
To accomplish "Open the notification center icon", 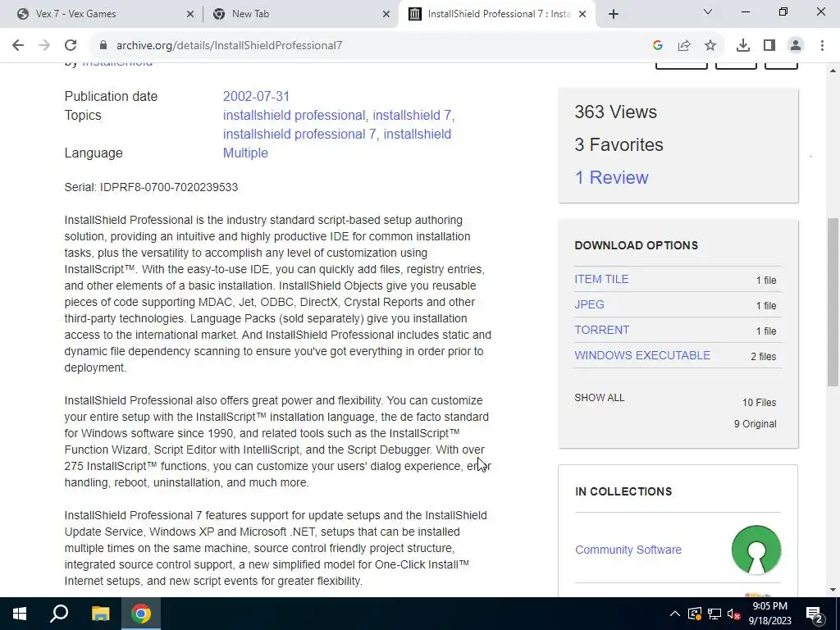I will click(x=815, y=614).
